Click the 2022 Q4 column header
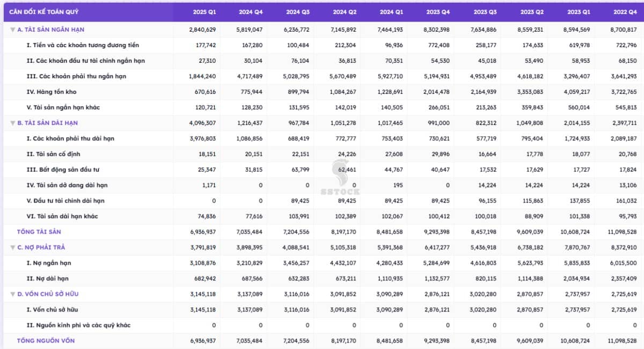Screen dimensions: 644x349 click(x=625, y=12)
